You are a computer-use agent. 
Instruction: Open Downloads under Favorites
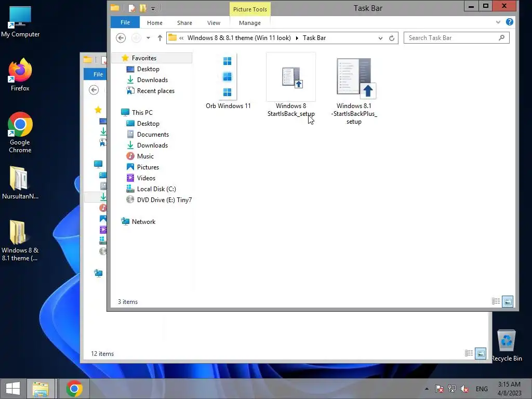[152, 79]
